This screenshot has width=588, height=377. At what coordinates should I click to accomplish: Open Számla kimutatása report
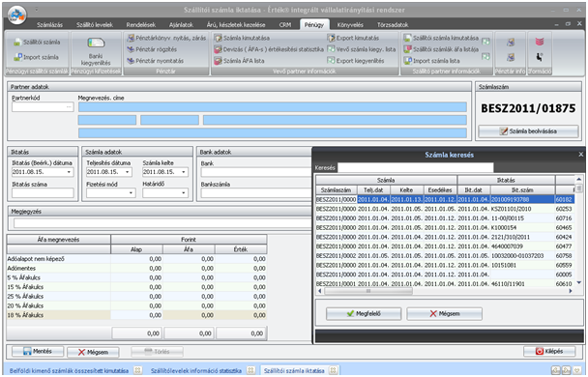242,39
